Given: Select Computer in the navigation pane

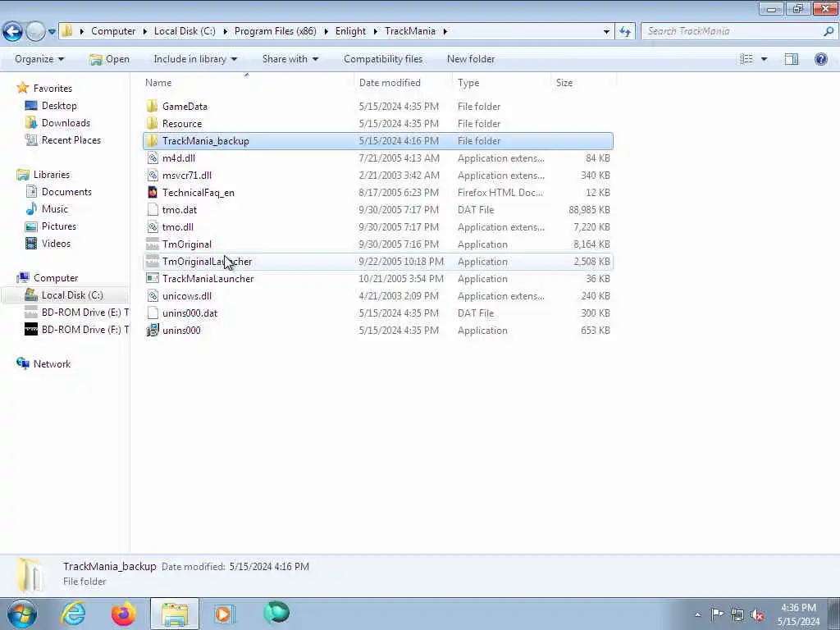Looking at the screenshot, I should click(x=56, y=278).
